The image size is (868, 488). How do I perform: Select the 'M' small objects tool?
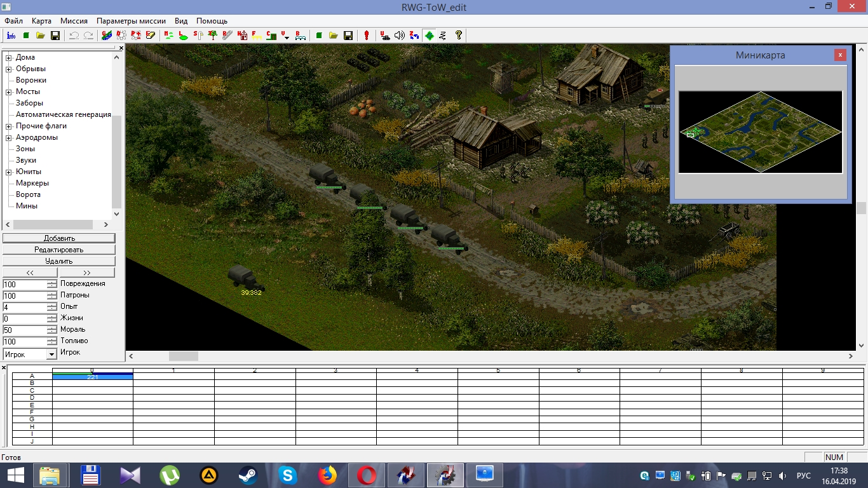pos(169,36)
